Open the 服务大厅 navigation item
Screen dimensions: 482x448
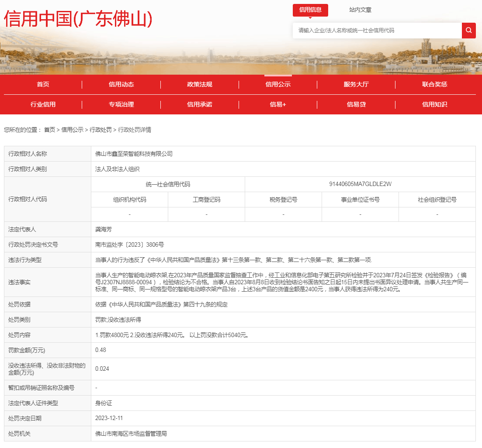tap(356, 84)
